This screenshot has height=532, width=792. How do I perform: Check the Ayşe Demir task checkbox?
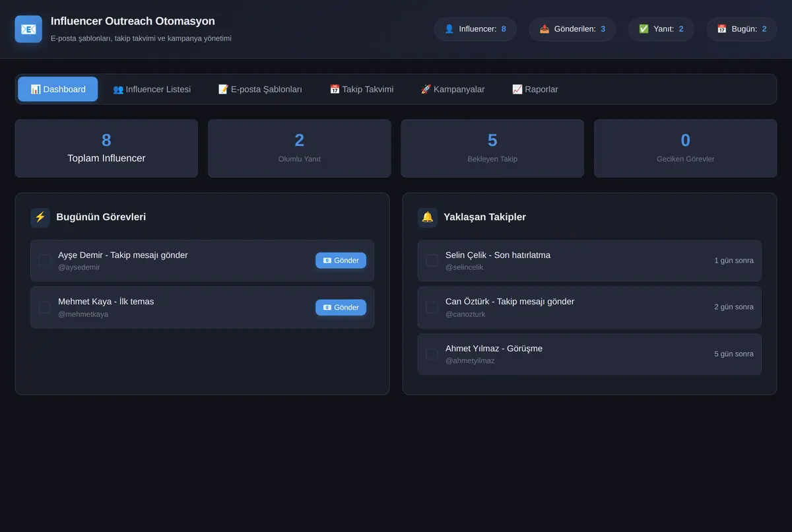click(45, 261)
